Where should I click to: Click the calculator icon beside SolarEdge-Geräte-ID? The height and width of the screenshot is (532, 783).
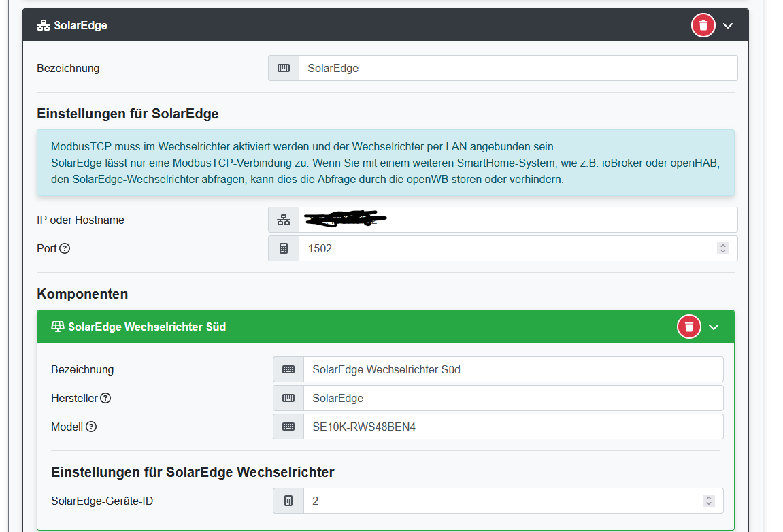tap(288, 500)
